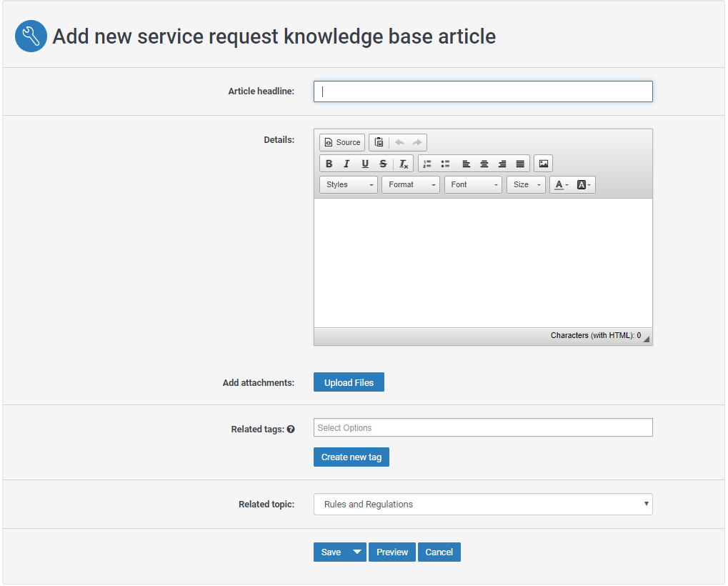Open the text color picker
The height and width of the screenshot is (586, 728).
point(560,184)
